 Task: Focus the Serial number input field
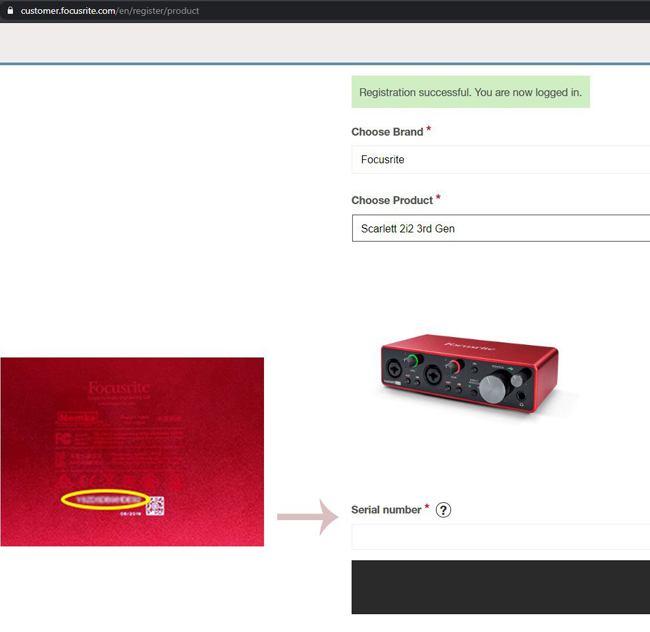(501, 537)
